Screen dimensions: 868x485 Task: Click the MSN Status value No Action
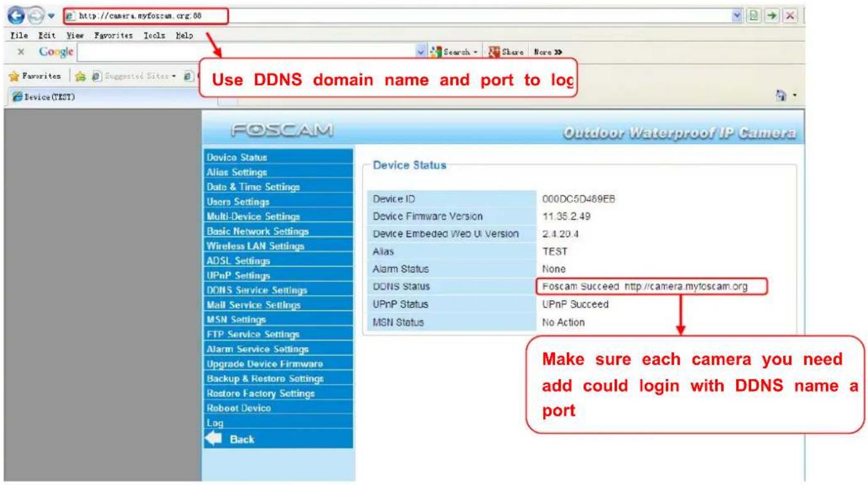coord(563,322)
